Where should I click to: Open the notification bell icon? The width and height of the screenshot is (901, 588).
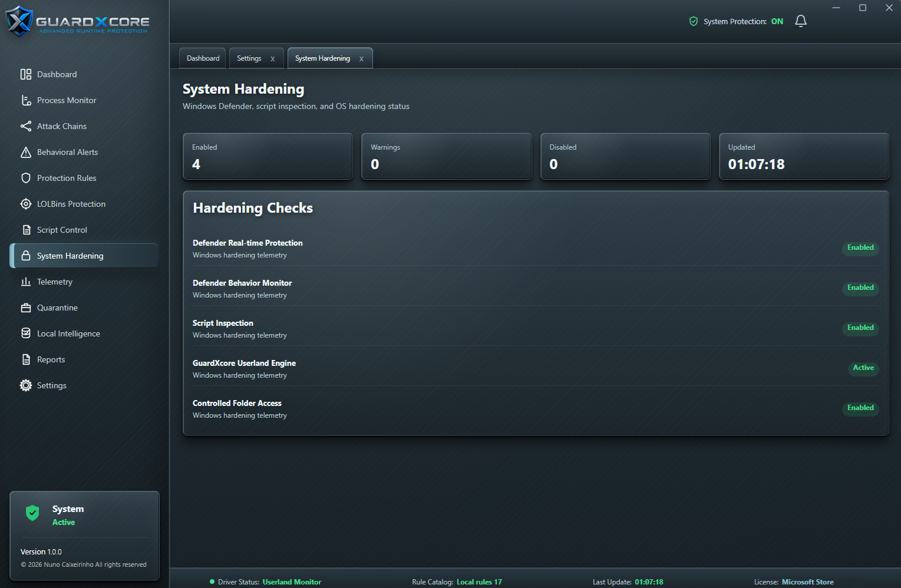[800, 21]
